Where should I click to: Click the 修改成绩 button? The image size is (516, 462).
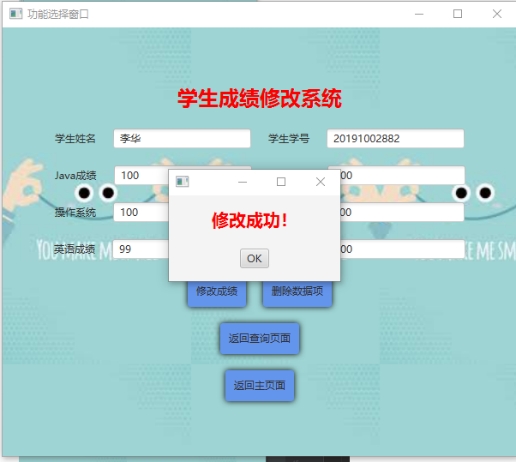tap(217, 293)
